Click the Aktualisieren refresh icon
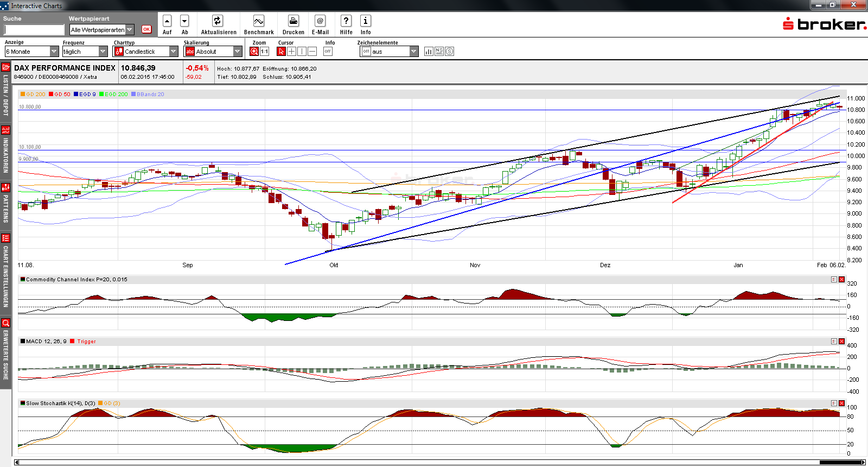The width and height of the screenshot is (868, 467). (218, 21)
